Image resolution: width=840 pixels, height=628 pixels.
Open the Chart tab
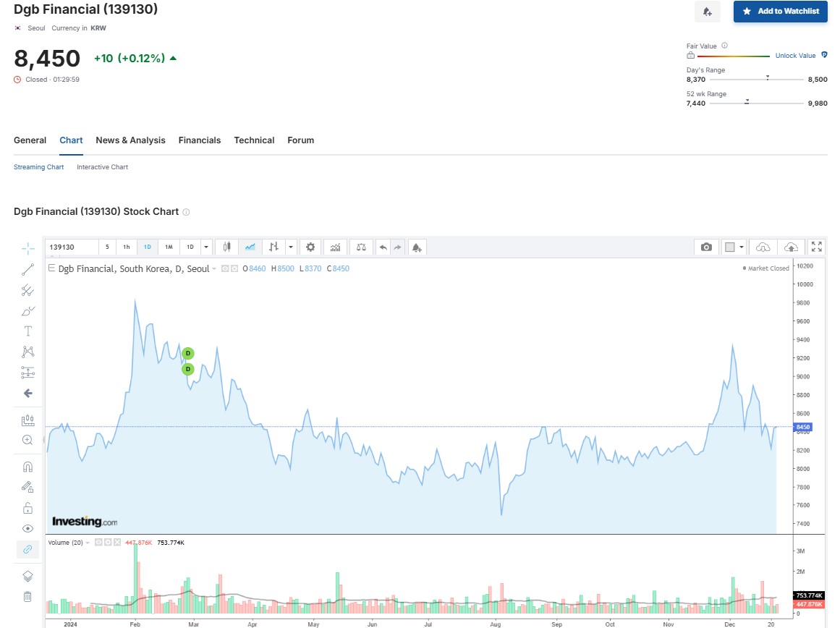point(71,140)
